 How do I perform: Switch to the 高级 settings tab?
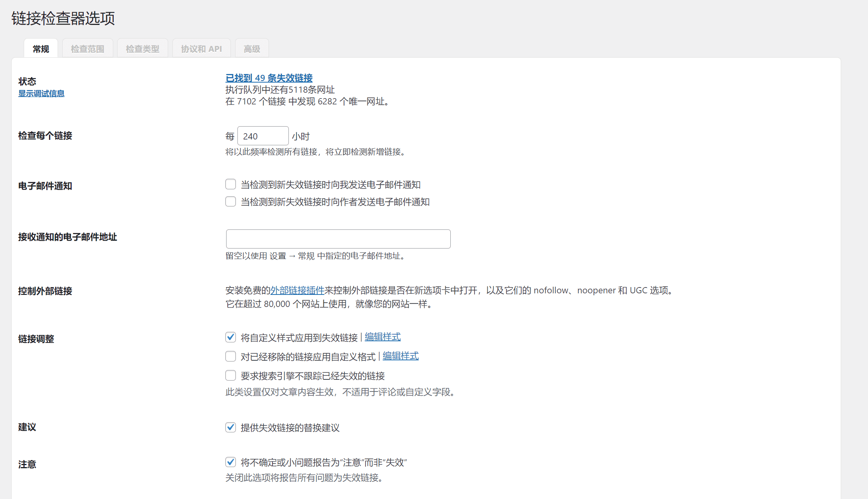(251, 48)
